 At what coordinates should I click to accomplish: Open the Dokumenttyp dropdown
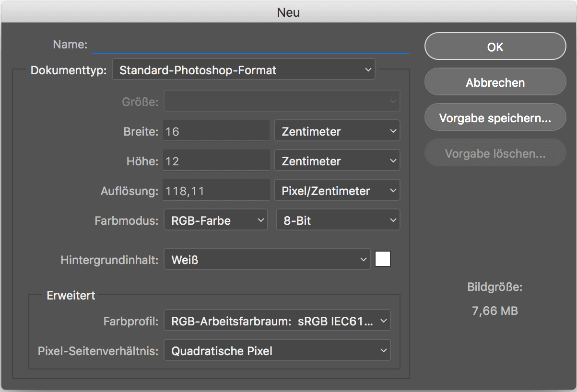point(243,70)
